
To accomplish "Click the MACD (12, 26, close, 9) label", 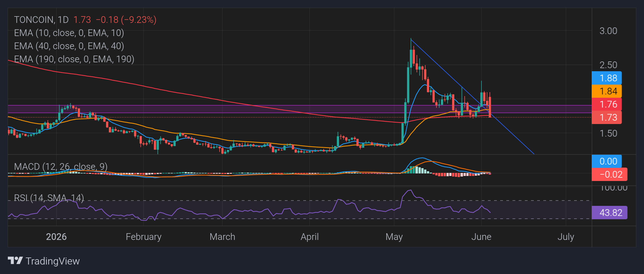I will click(x=61, y=167).
